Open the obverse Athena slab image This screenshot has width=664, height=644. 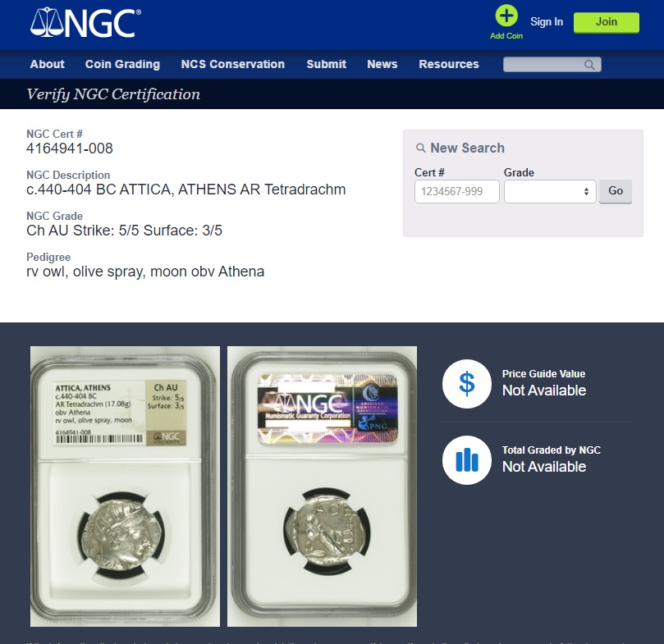coord(125,486)
